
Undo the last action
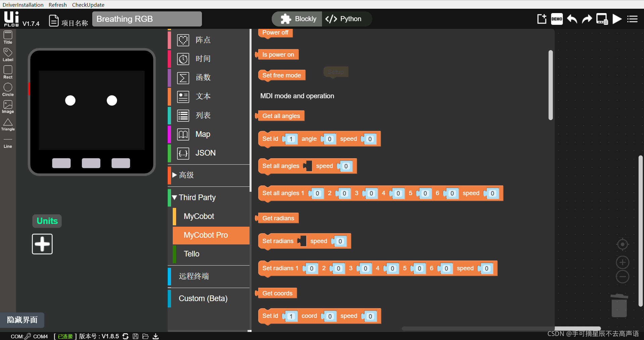click(572, 19)
